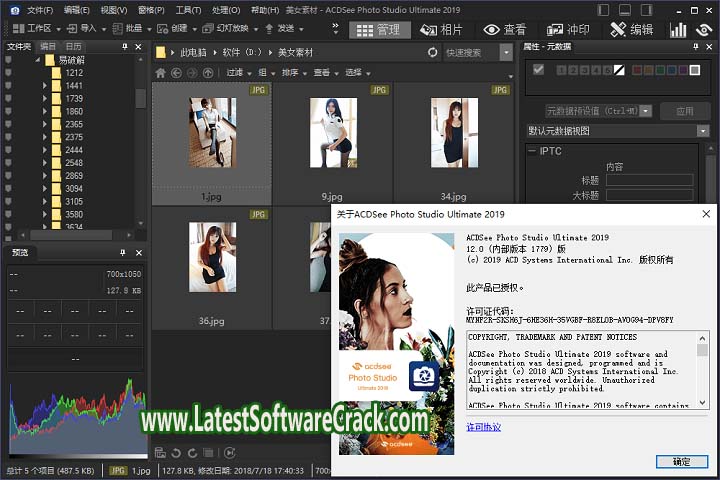Open the license agreement (许可协议) link
The width and height of the screenshot is (720, 480).
point(484,427)
